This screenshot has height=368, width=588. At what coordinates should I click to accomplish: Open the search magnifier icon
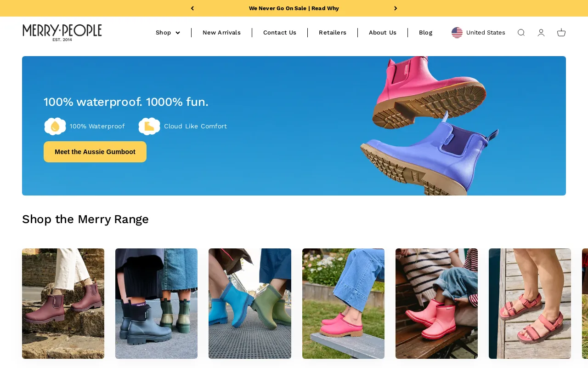tap(521, 33)
